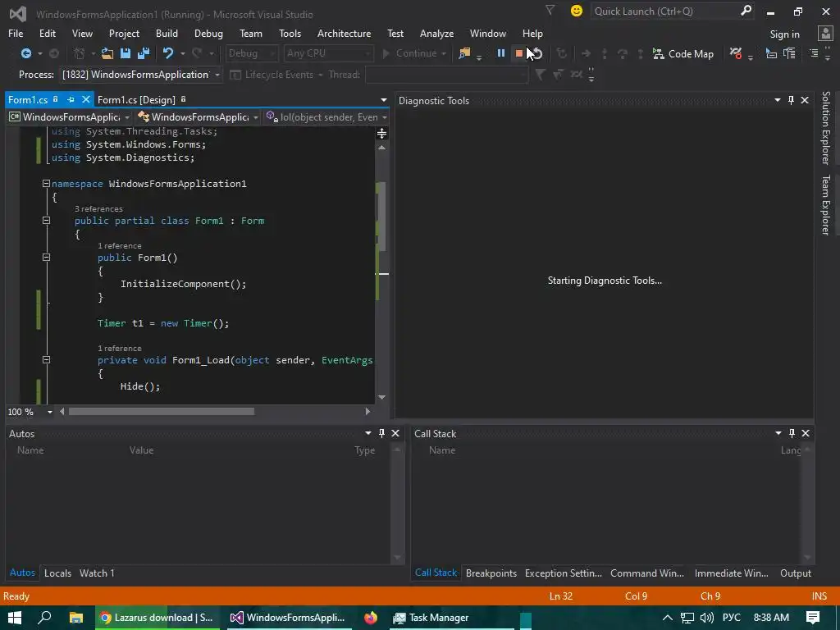Toggle pin on the Form1.cs tab
Image resolution: width=840 pixels, height=630 pixels.
tap(71, 99)
